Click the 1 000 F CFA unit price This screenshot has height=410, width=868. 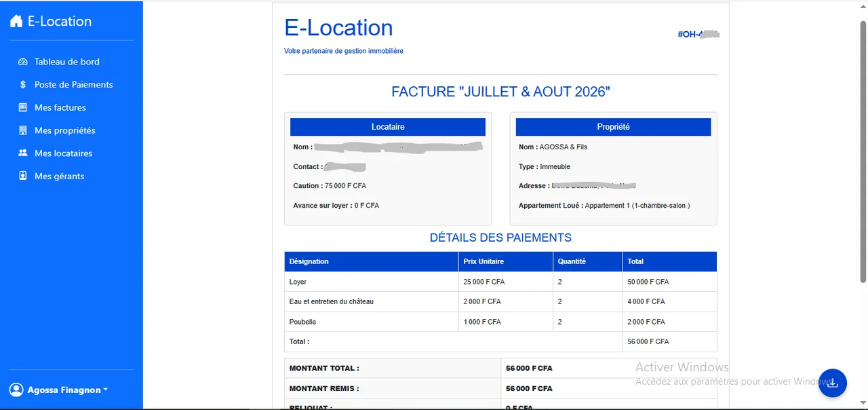pyautogui.click(x=482, y=322)
